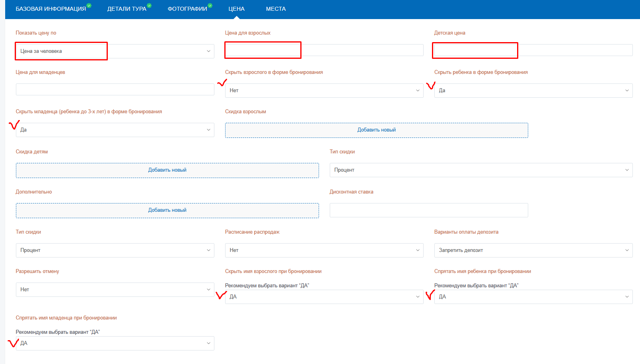Open Скрыть ребенка в форме бронирования dropdown
Screen dimensions: 640x364
click(533, 91)
